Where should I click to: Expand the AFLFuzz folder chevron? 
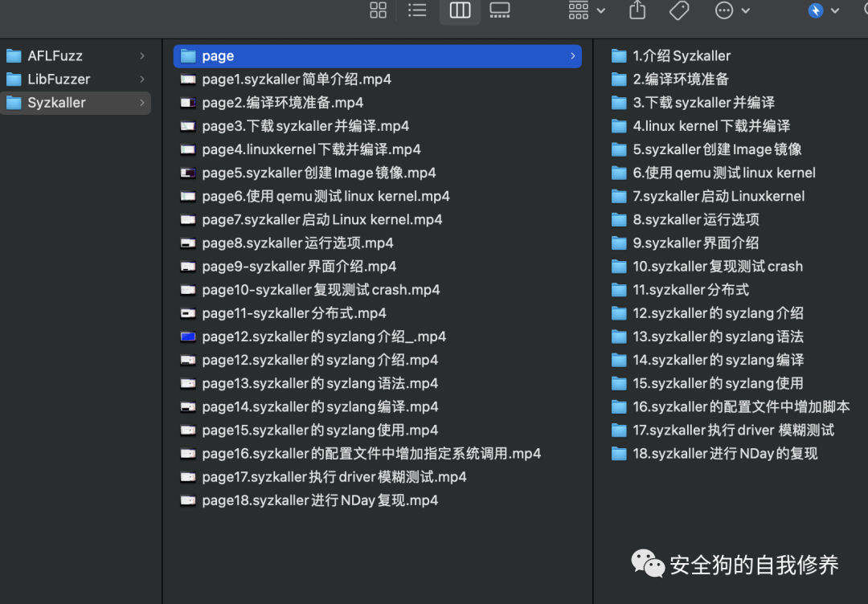(142, 56)
